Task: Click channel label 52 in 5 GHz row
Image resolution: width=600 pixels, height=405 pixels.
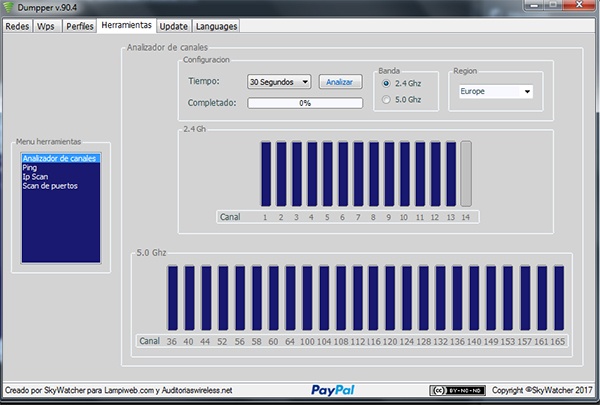Action: point(222,341)
